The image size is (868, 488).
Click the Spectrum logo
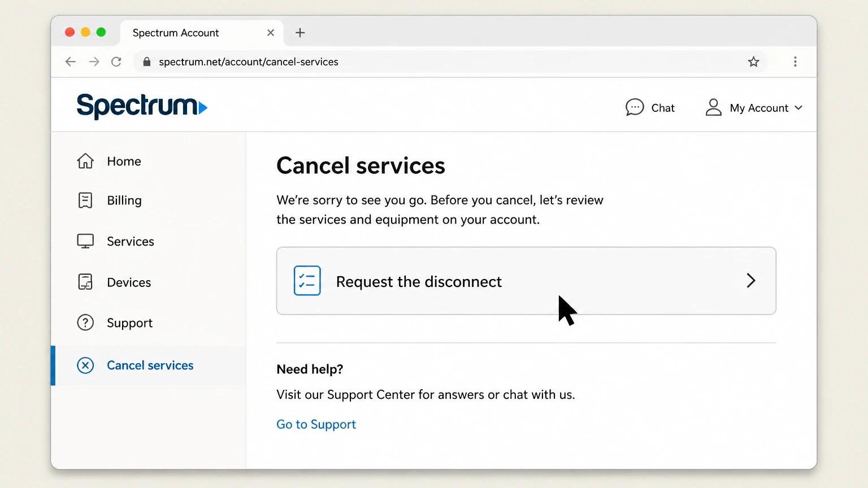142,106
